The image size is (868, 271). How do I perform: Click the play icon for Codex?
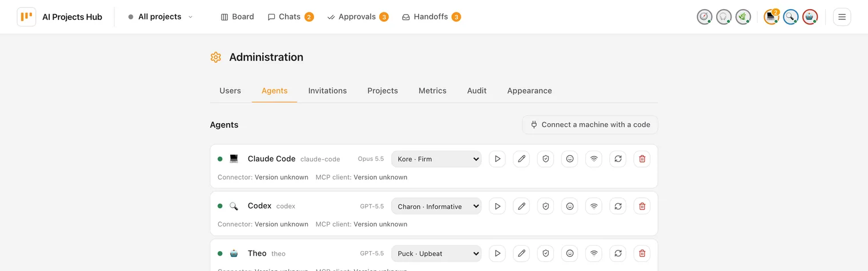point(497,206)
